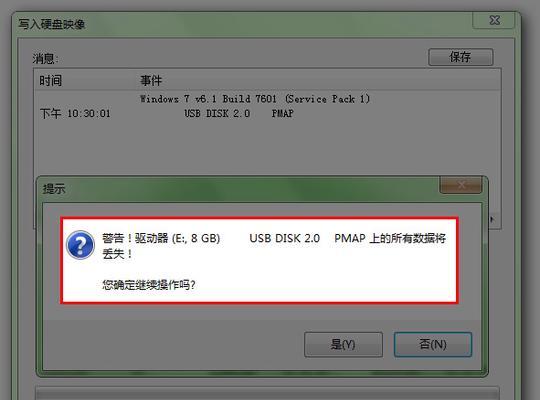The width and height of the screenshot is (540, 400).
Task: Click the 写入硬盘映像 title bar text
Action: tap(52, 24)
